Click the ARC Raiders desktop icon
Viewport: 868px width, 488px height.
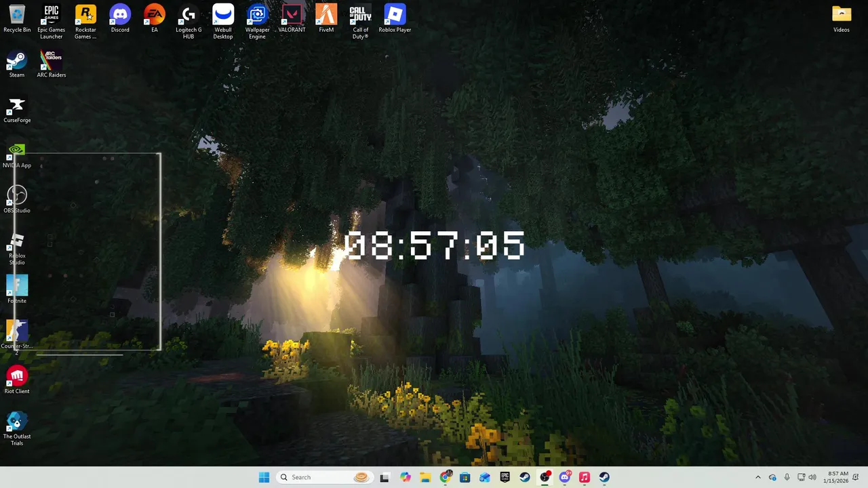(52, 64)
